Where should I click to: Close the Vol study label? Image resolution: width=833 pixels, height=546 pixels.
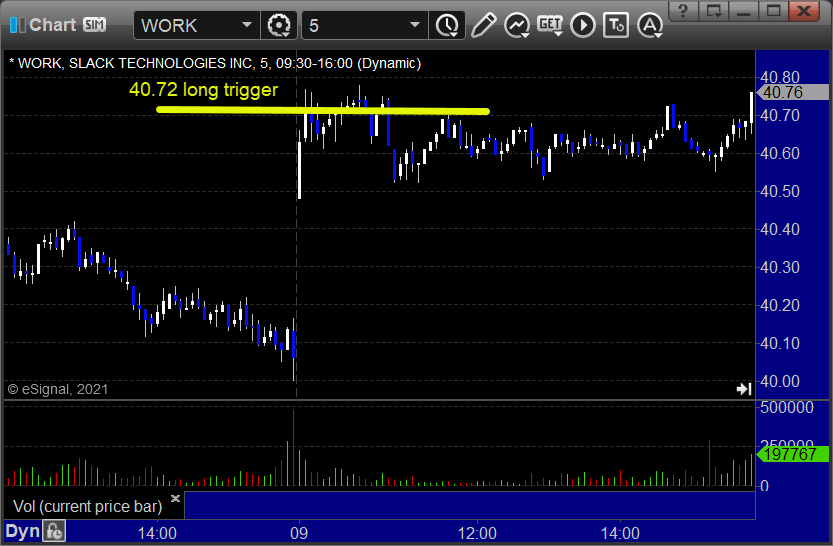[x=175, y=498]
